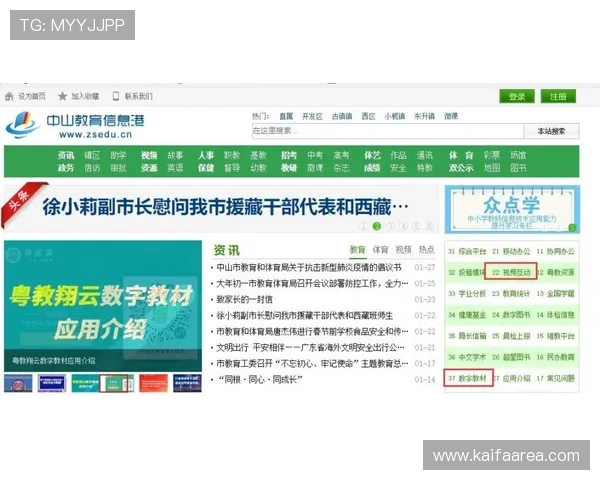Open the 小榄镇 hot link
The width and height of the screenshot is (600, 480).
(x=395, y=116)
